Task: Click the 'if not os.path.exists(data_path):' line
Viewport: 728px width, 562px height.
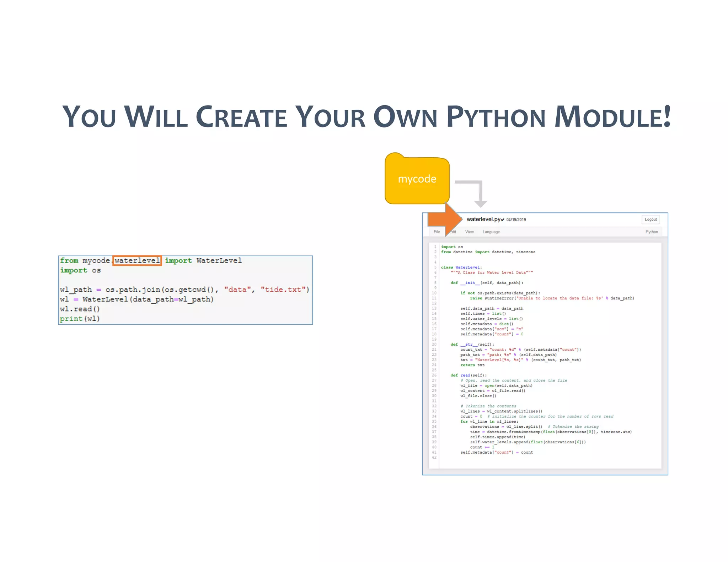Action: tap(500, 293)
